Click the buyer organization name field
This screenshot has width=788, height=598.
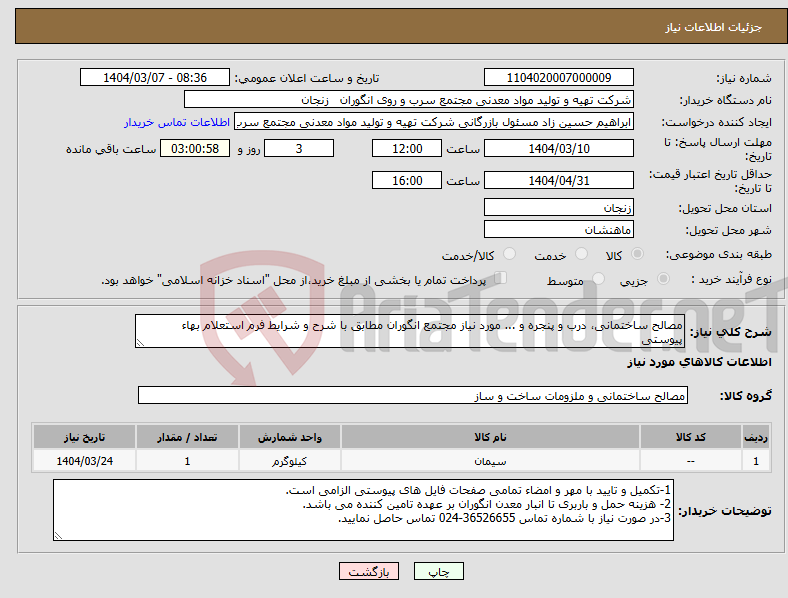coord(409,99)
